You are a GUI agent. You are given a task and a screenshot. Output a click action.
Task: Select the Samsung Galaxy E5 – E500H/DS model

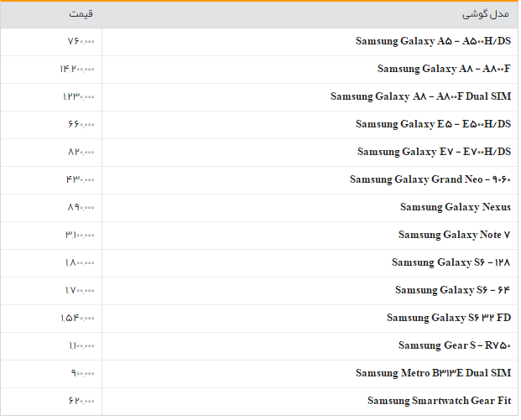433,125
